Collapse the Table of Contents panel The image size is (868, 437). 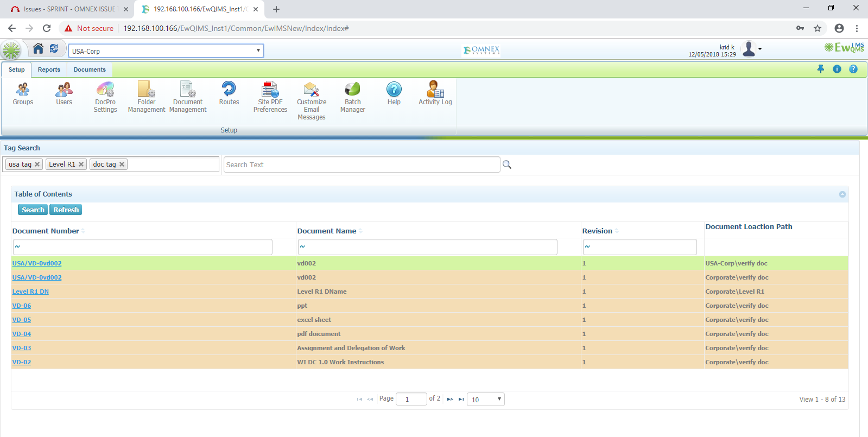click(842, 194)
